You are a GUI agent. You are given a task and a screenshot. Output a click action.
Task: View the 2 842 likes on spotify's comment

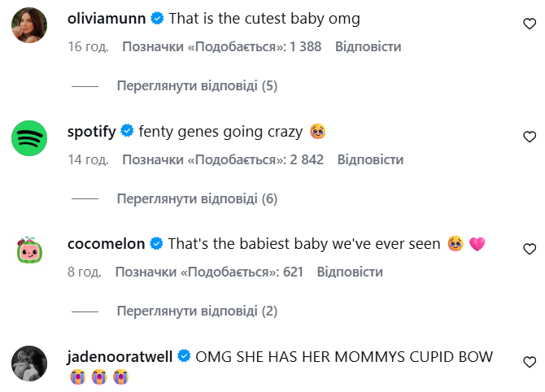pyautogui.click(x=223, y=159)
